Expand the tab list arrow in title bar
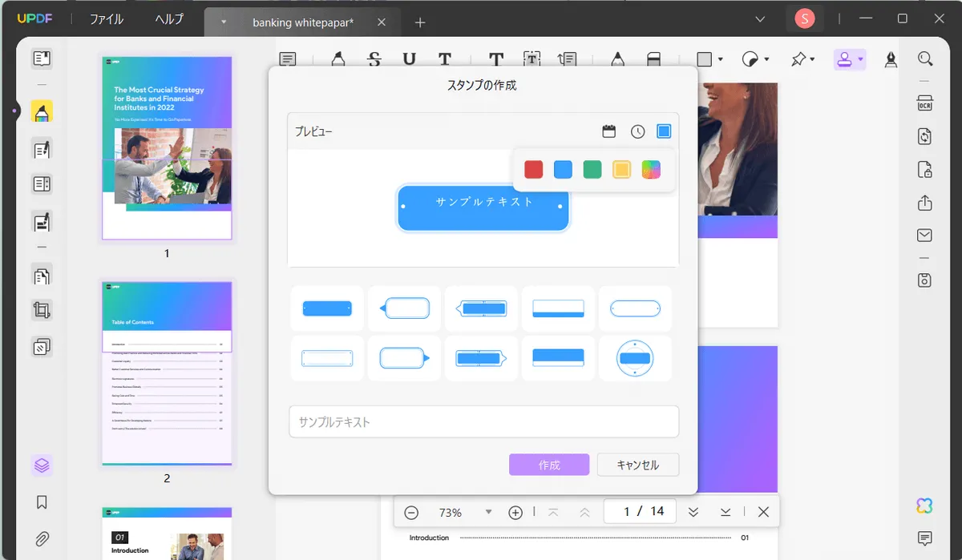This screenshot has height=560, width=962. (760, 18)
